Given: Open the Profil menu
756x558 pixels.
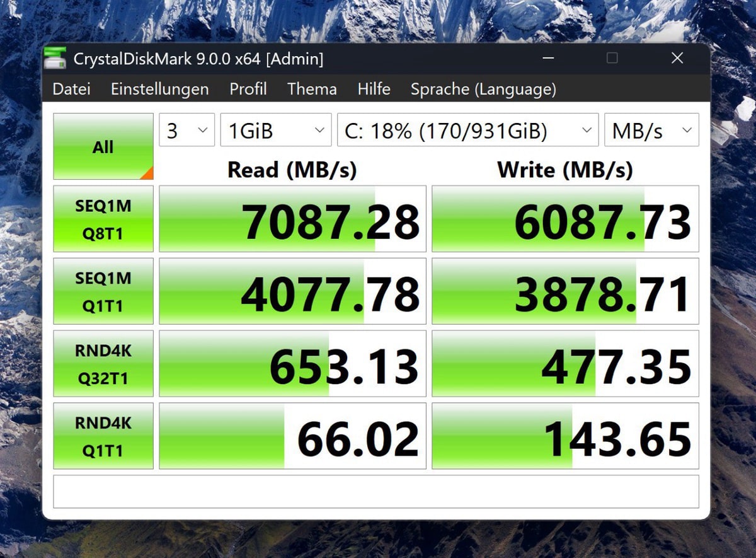Looking at the screenshot, I should (x=248, y=90).
